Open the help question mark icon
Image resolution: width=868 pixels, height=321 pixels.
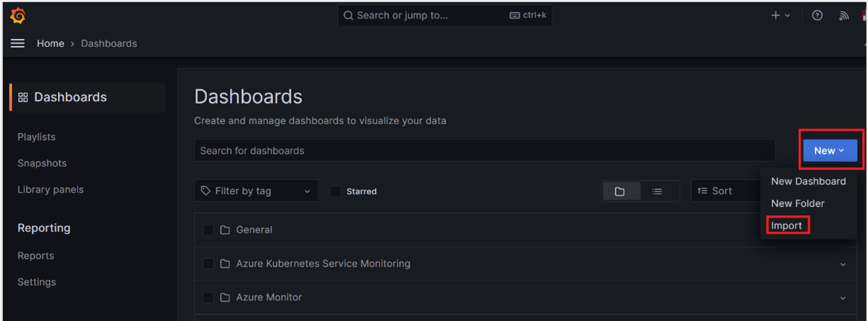pos(817,16)
